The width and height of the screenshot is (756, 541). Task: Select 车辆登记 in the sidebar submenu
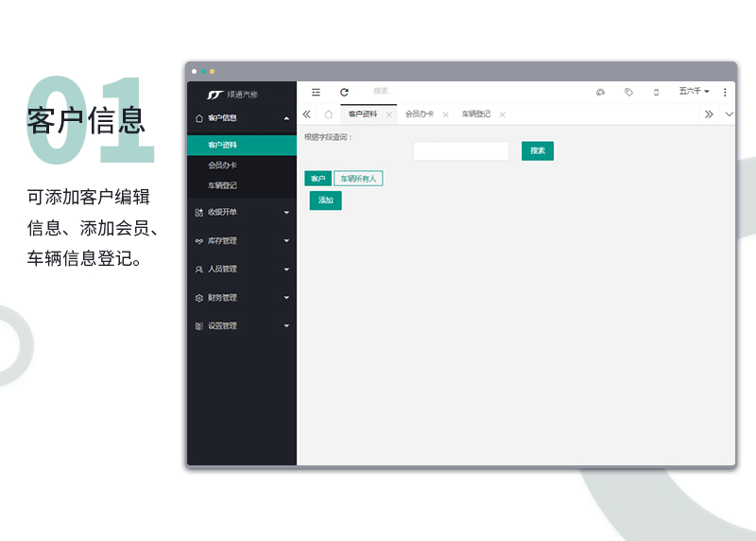tap(223, 185)
